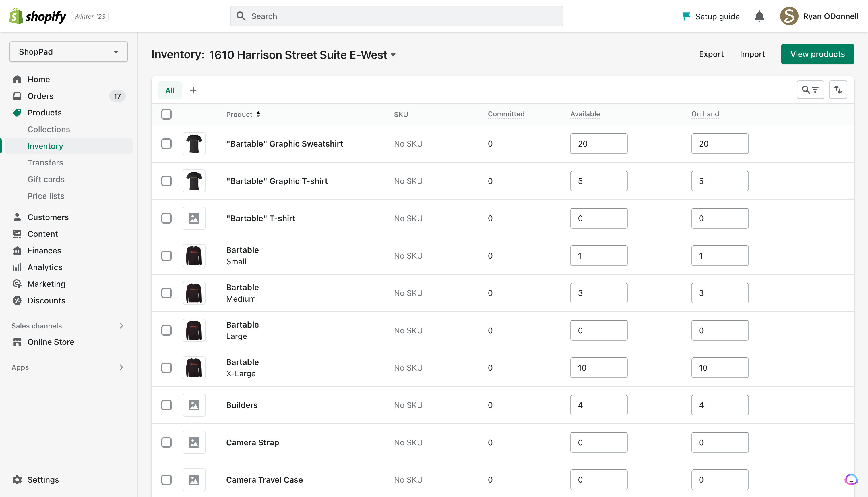Click the Online Store sales channel icon
This screenshot has width=868, height=497.
pos(18,342)
